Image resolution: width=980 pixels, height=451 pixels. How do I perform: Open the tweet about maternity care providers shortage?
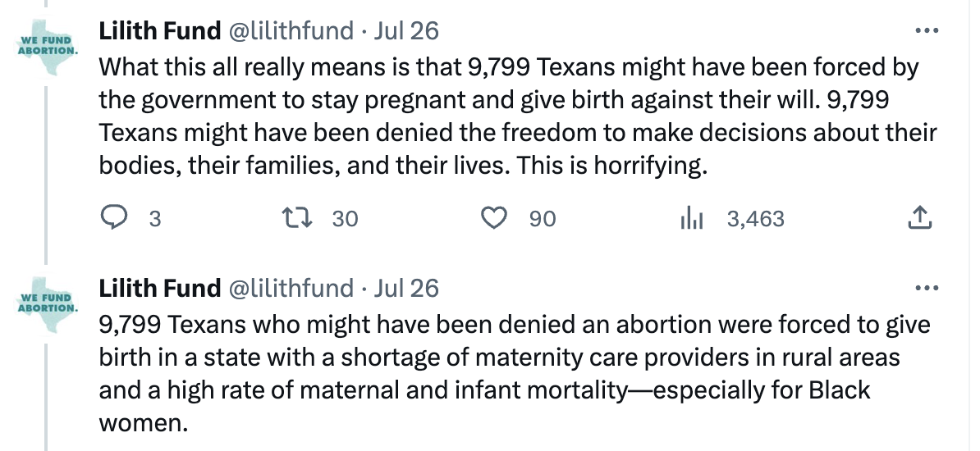509,374
